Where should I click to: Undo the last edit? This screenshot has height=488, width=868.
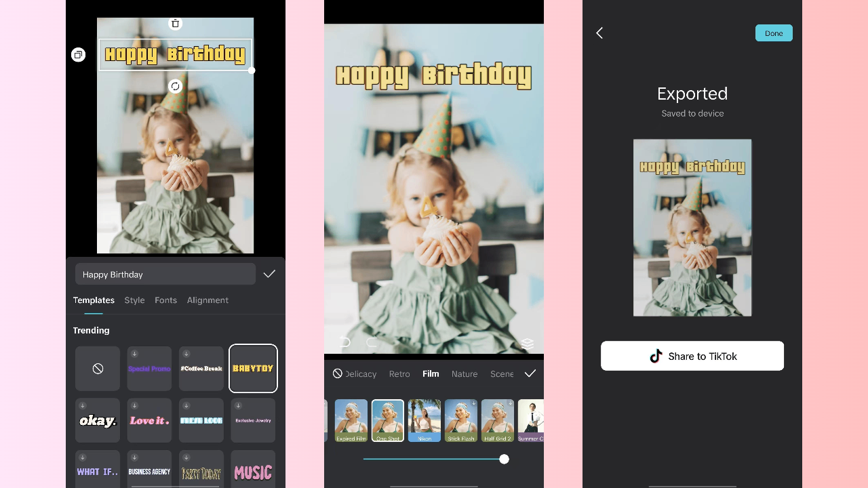[344, 342]
